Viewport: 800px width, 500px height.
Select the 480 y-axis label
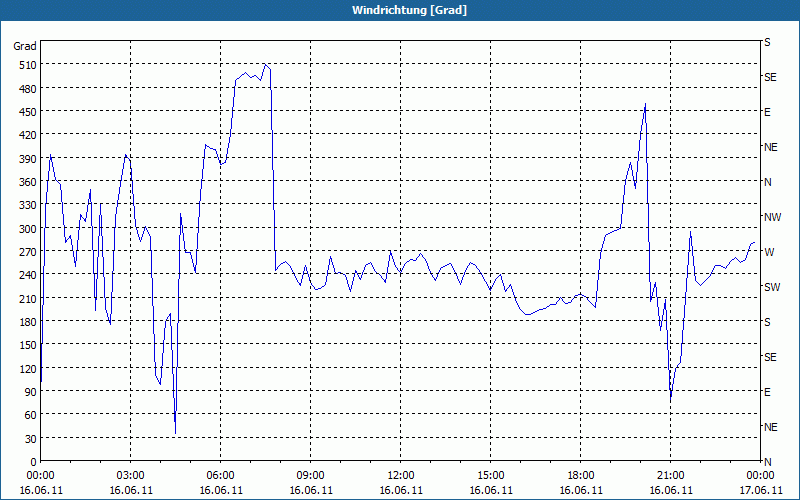pyautogui.click(x=28, y=89)
